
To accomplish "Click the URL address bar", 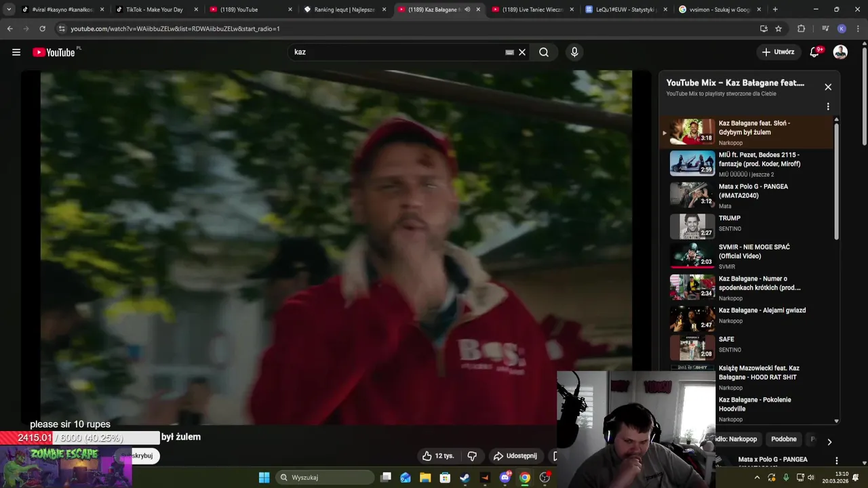I will click(x=407, y=28).
